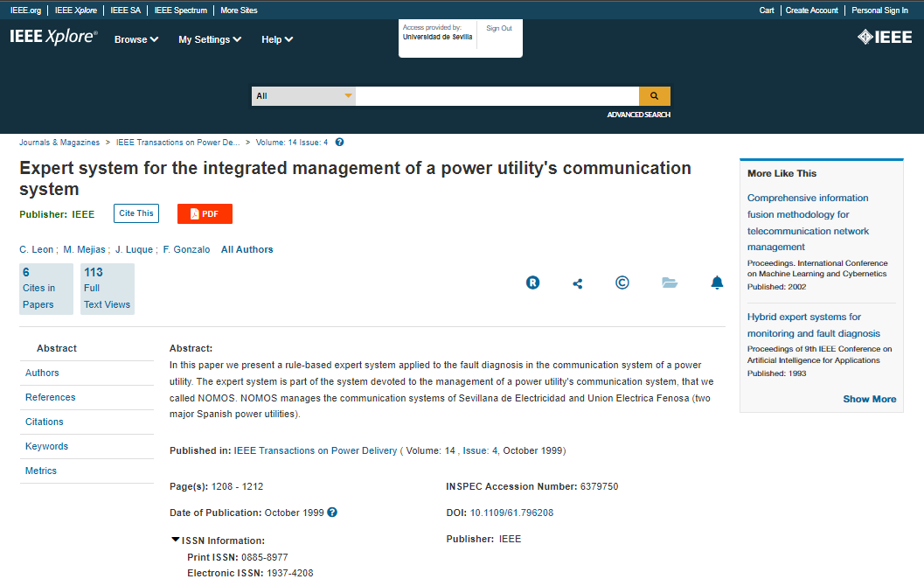Image resolution: width=924 pixels, height=586 pixels.
Task: Switch to the References section tab
Action: 51,397
